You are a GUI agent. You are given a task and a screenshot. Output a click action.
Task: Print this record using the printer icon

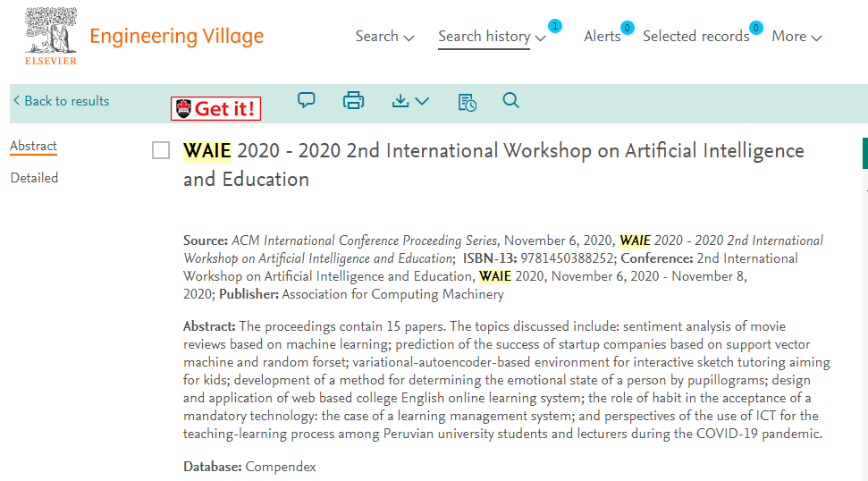pyautogui.click(x=354, y=101)
